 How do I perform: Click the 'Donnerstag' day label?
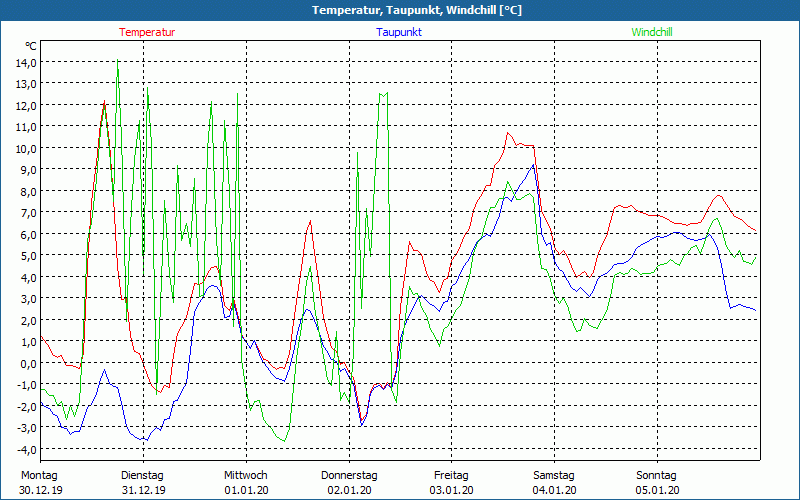[x=349, y=476]
